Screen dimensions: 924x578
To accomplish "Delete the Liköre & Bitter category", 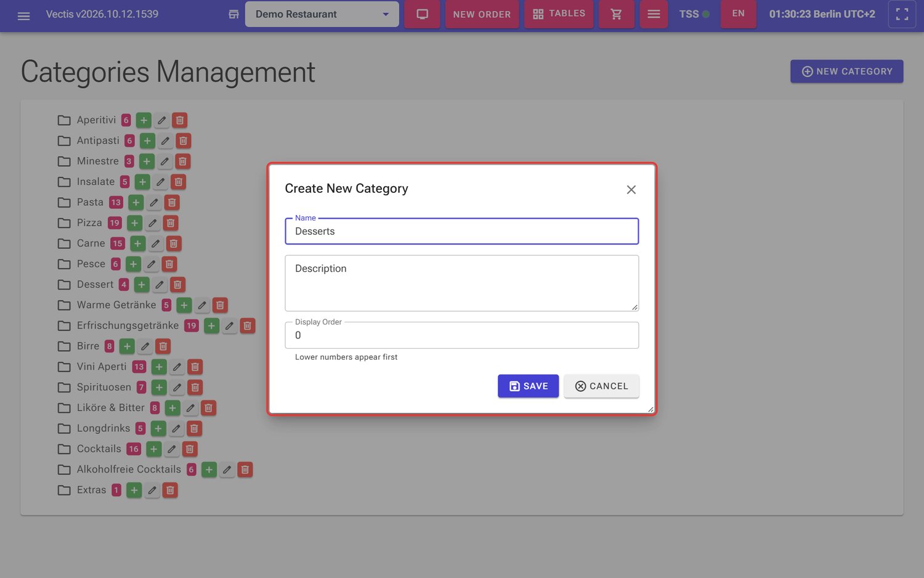I will pos(208,408).
